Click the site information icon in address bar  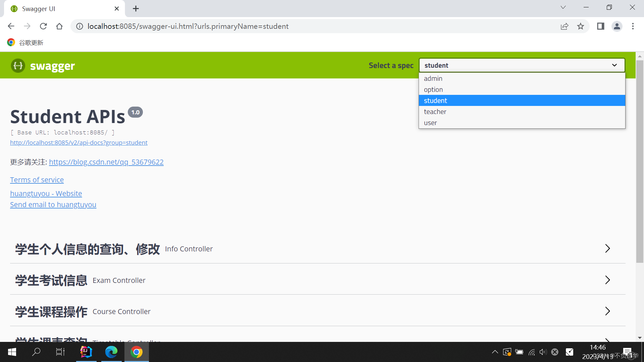pos(79,26)
